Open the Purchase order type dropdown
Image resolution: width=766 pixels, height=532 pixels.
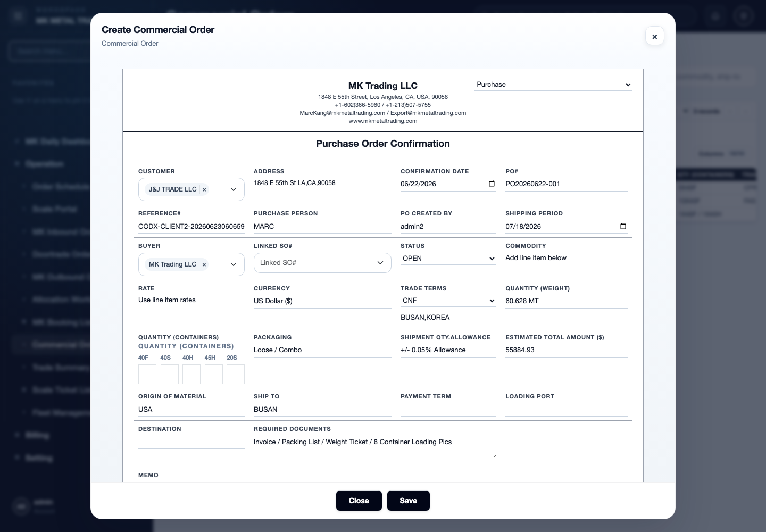553,85
